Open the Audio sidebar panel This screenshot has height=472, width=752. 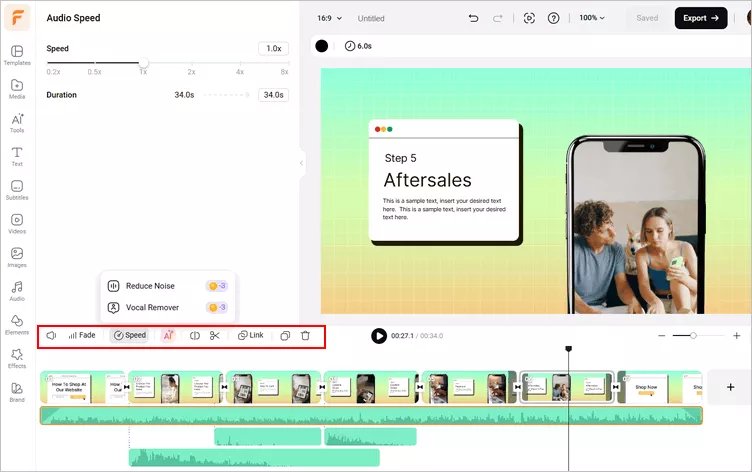(17, 291)
